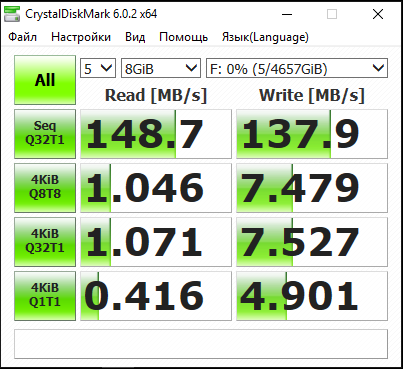Click the 4KiB Q8T8 write result 7.479
Image resolution: width=403 pixels, height=369 pixels.
312,188
